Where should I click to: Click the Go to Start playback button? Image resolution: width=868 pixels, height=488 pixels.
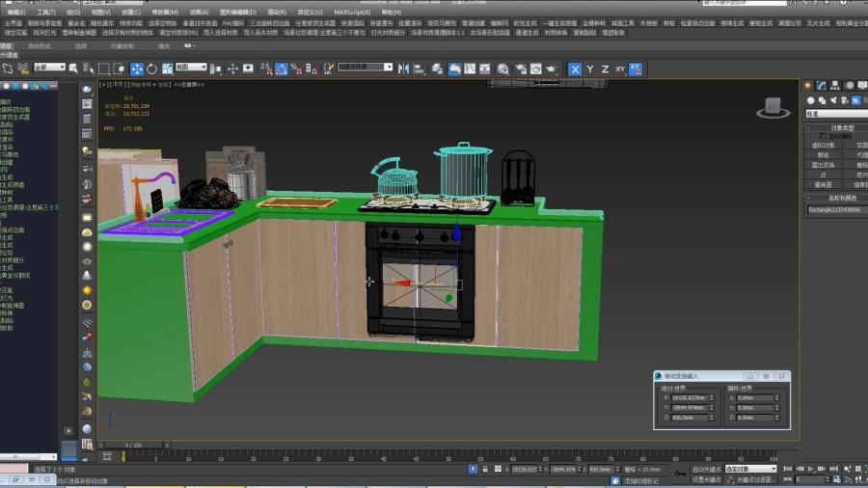click(x=788, y=469)
